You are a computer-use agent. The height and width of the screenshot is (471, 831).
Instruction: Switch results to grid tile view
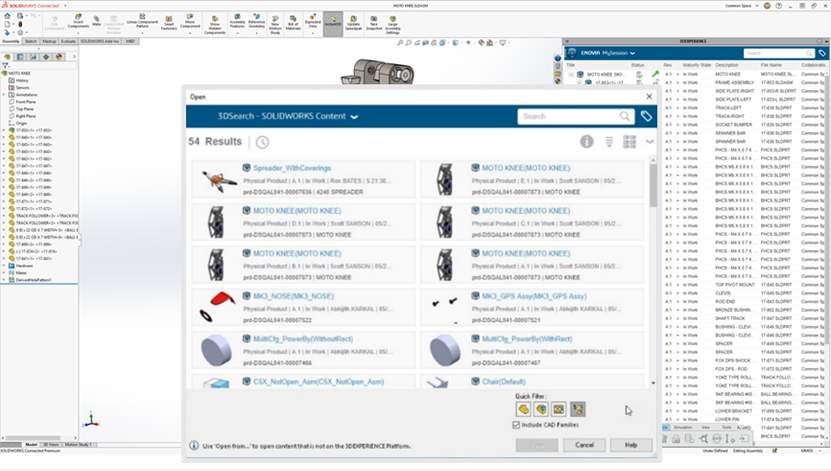(630, 142)
